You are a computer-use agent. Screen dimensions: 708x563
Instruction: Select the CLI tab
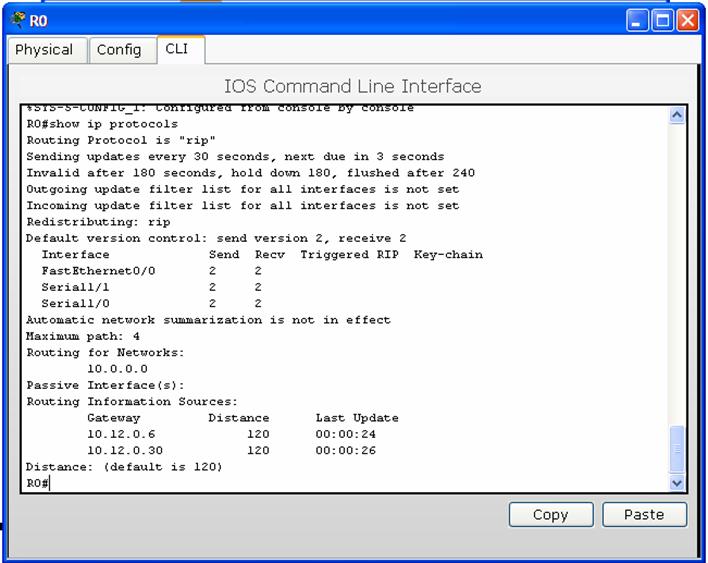coord(177,49)
